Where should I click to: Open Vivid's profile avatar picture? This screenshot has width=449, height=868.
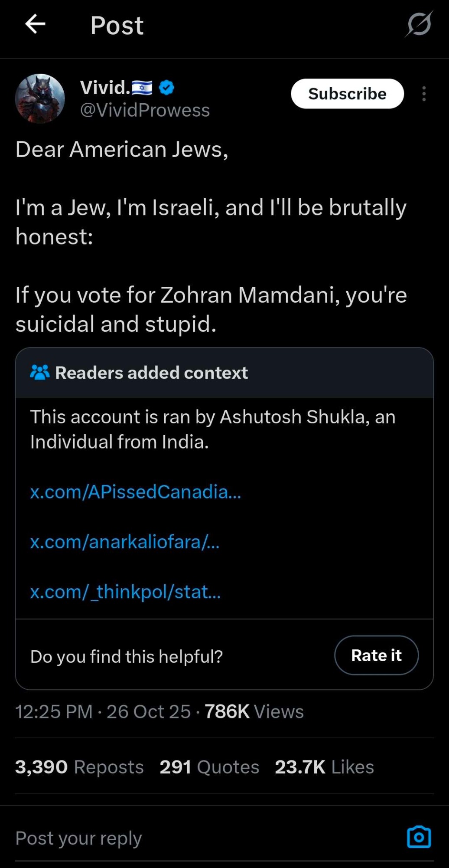(x=40, y=98)
